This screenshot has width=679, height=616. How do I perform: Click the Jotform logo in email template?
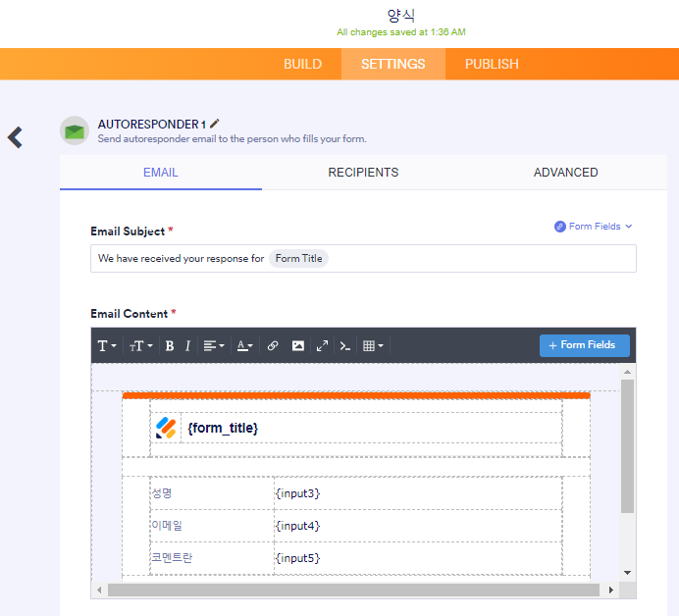[x=166, y=428]
